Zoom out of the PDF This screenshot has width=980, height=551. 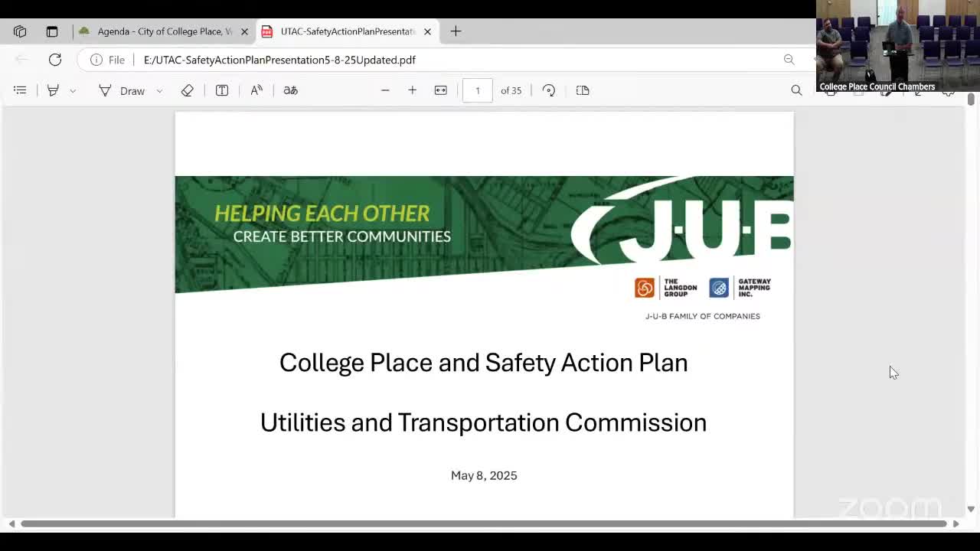385,90
